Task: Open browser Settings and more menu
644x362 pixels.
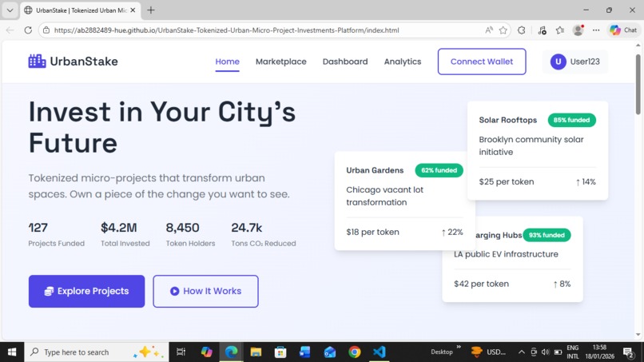Action: coord(596,30)
